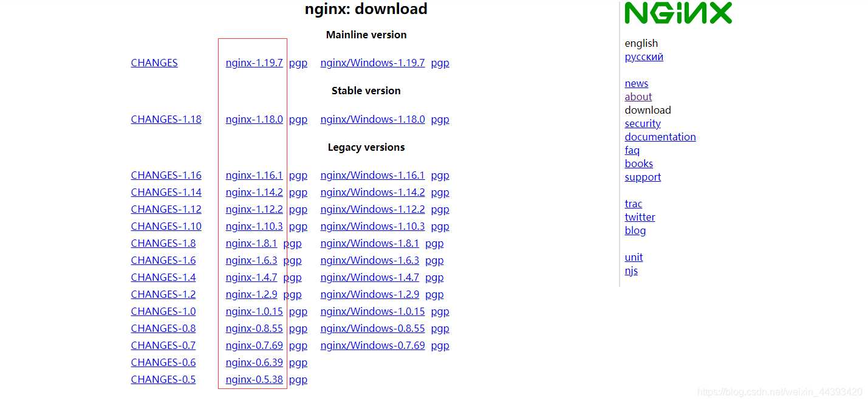View the CHANGES log for mainline
The image size is (868, 403).
pyautogui.click(x=154, y=63)
